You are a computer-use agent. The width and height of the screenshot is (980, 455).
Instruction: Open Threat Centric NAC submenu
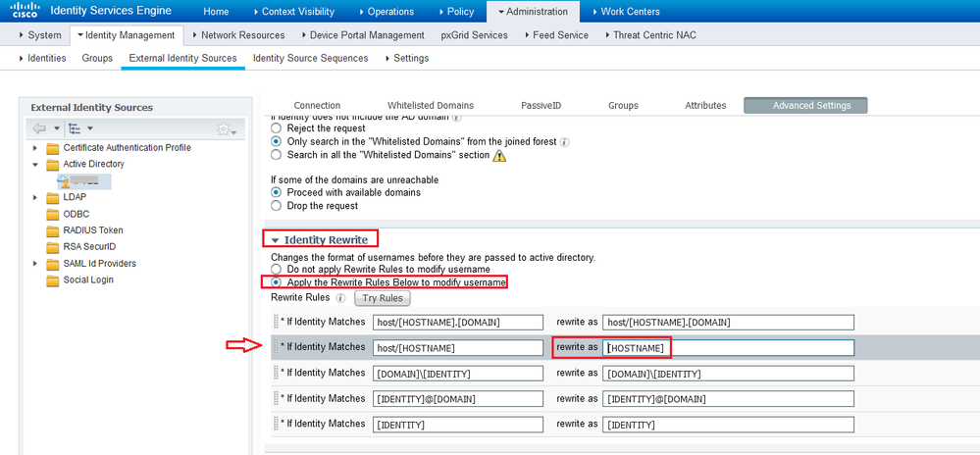click(650, 35)
